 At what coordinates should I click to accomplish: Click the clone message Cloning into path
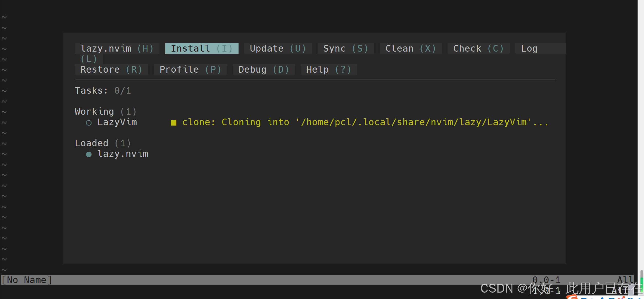point(365,122)
